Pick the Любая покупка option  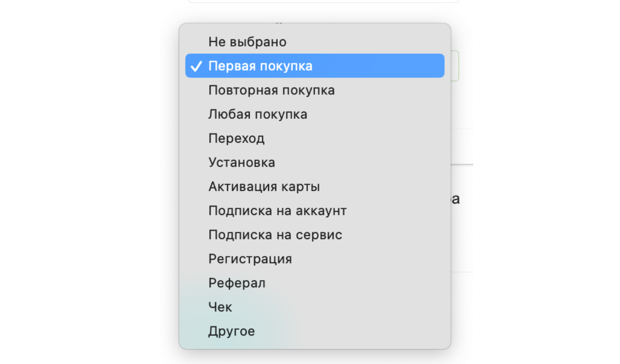point(257,114)
